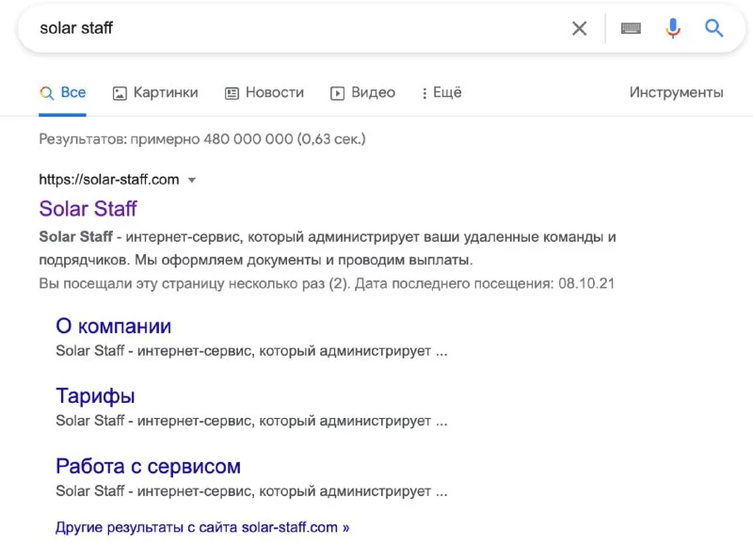Click the last visit date note

click(327, 283)
